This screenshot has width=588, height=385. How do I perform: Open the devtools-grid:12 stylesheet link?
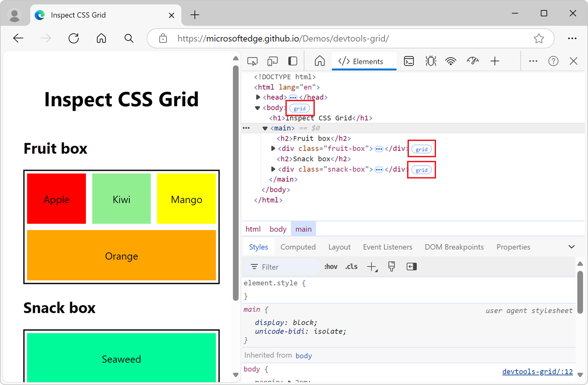(537, 371)
